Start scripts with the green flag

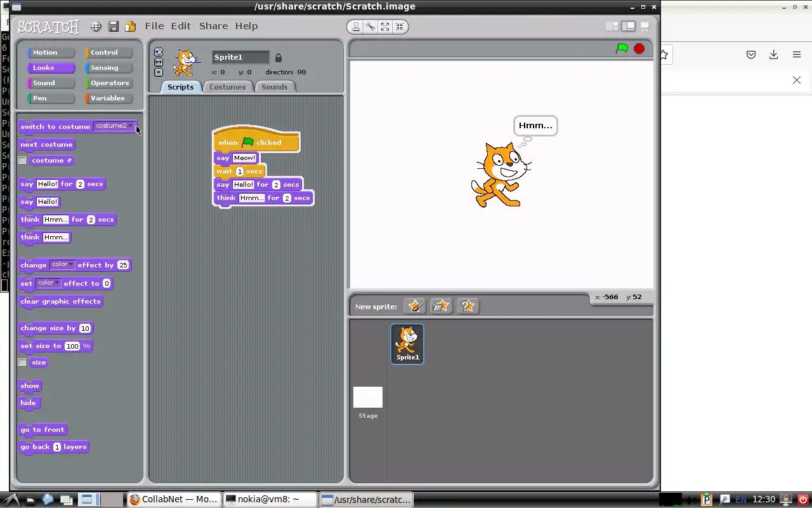(x=622, y=48)
